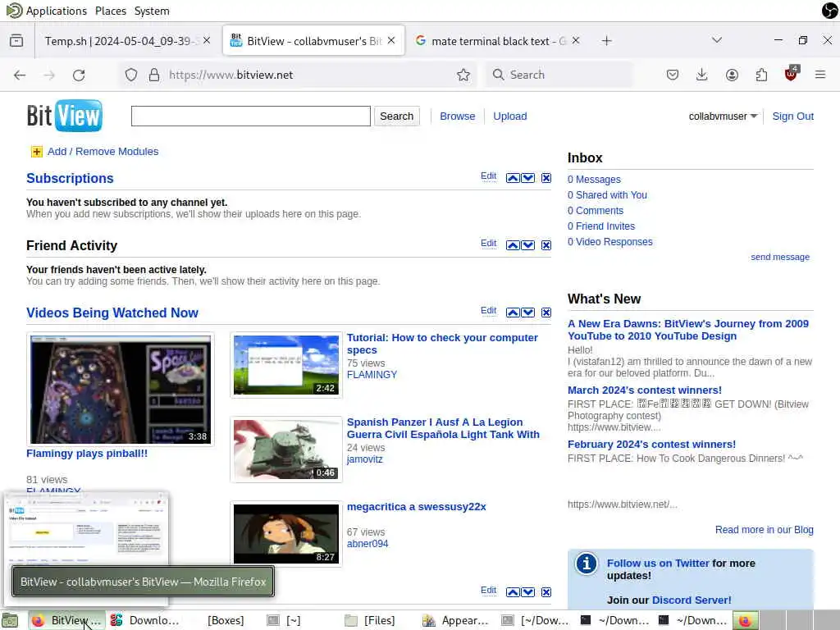
Task: Edit the Subscriptions module
Action: [488, 176]
